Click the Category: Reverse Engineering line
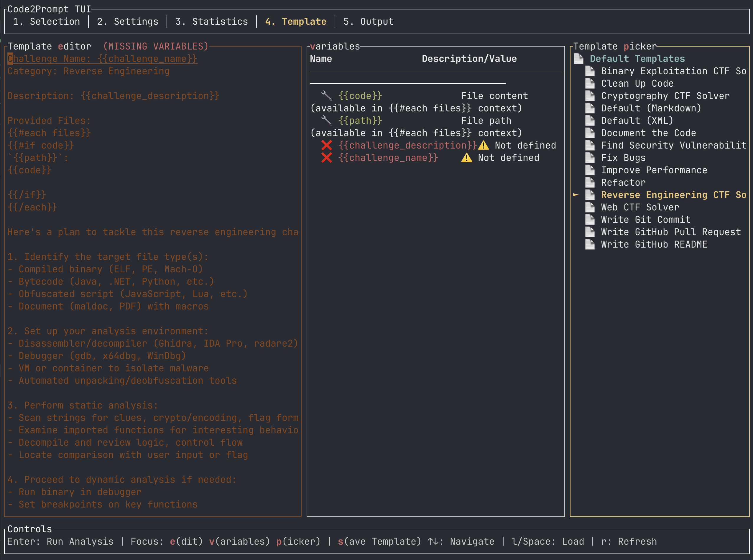The height and width of the screenshot is (560, 753). coord(88,71)
